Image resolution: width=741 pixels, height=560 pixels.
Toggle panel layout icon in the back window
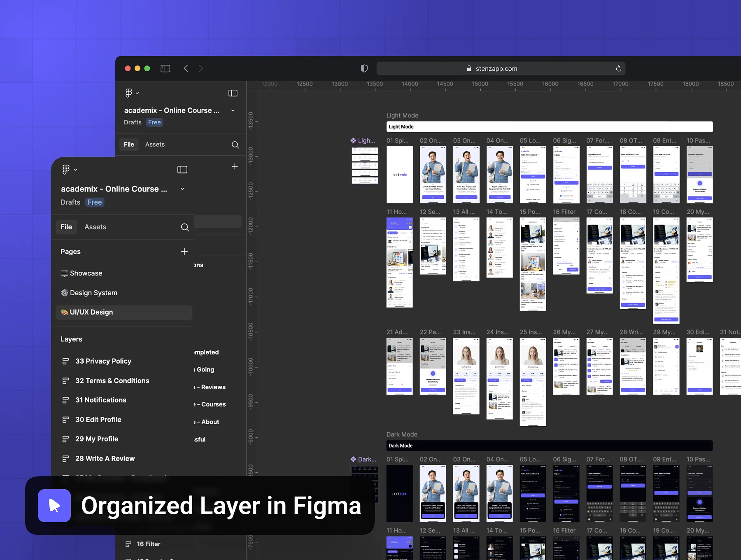[x=233, y=93]
